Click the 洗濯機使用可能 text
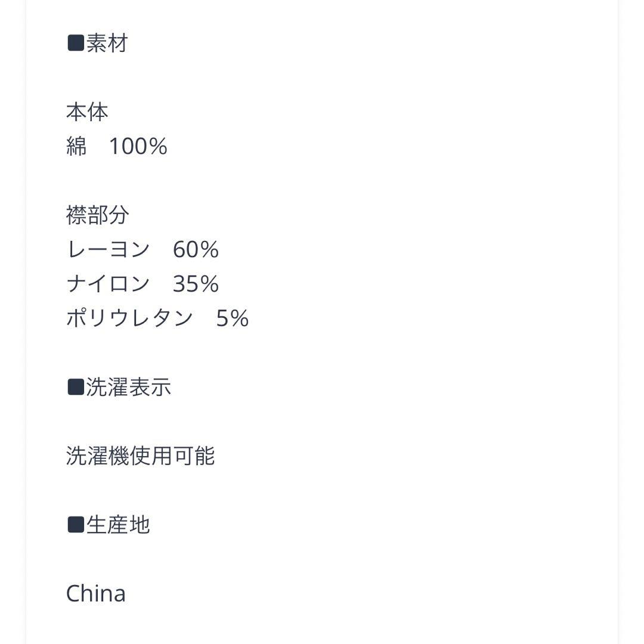This screenshot has height=644, width=644. (140, 456)
